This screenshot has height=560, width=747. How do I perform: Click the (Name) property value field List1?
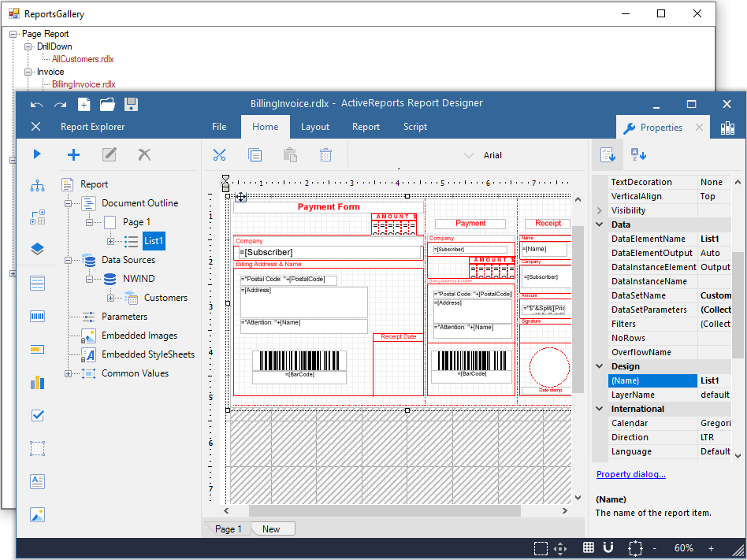click(x=715, y=380)
